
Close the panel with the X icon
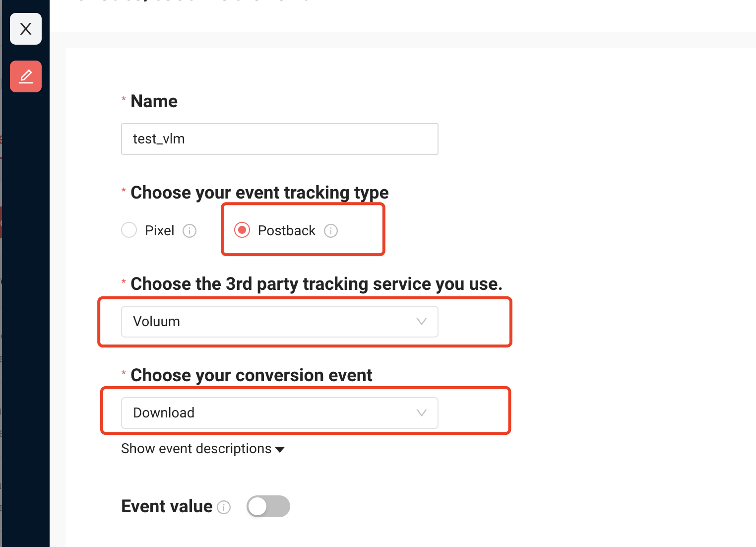pyautogui.click(x=26, y=29)
